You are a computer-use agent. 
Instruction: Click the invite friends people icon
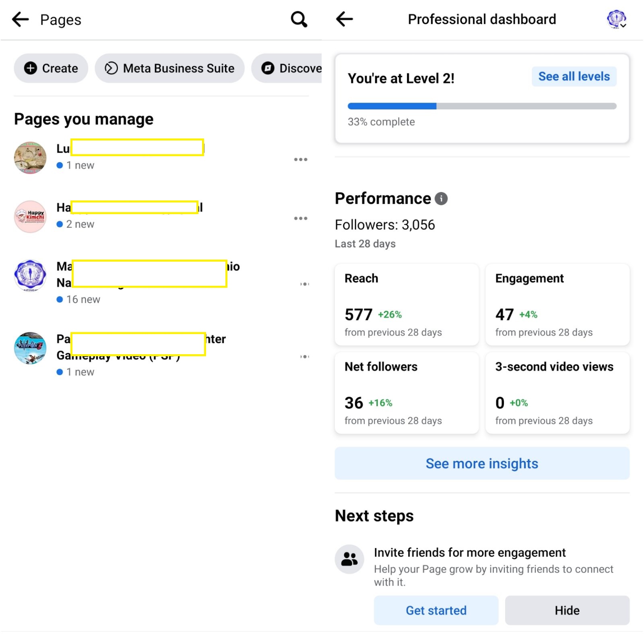pos(349,559)
